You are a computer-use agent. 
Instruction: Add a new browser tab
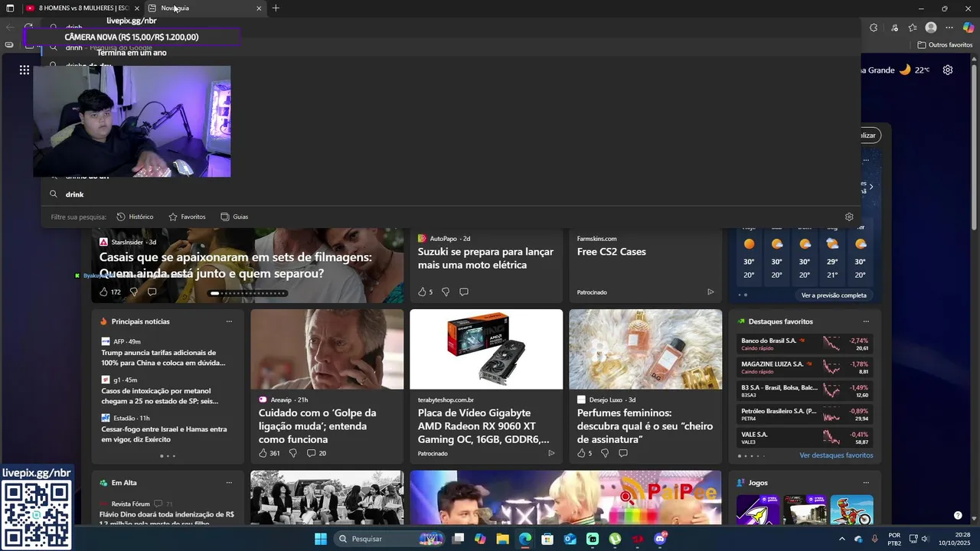(276, 8)
